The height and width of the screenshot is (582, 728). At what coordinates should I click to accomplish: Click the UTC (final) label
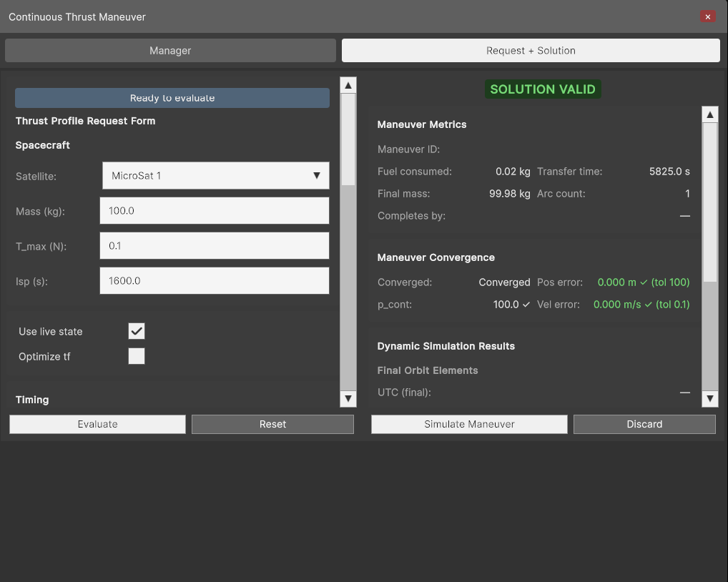[x=404, y=393]
